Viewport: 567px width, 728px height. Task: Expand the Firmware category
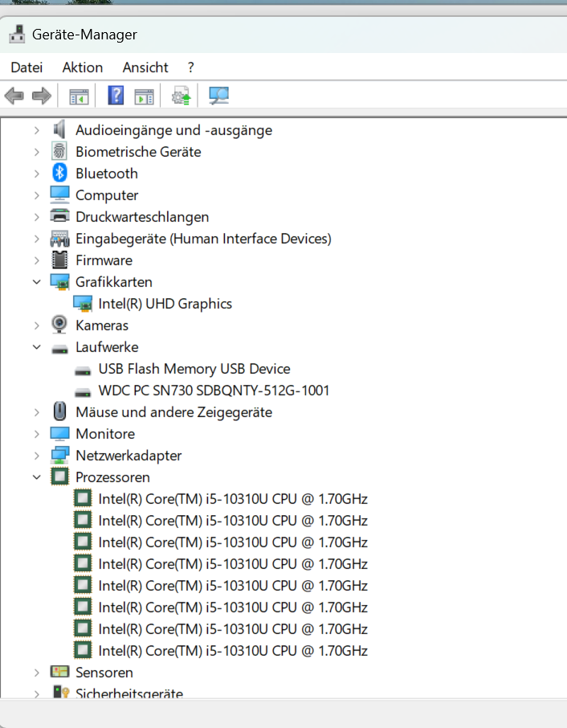tap(37, 260)
